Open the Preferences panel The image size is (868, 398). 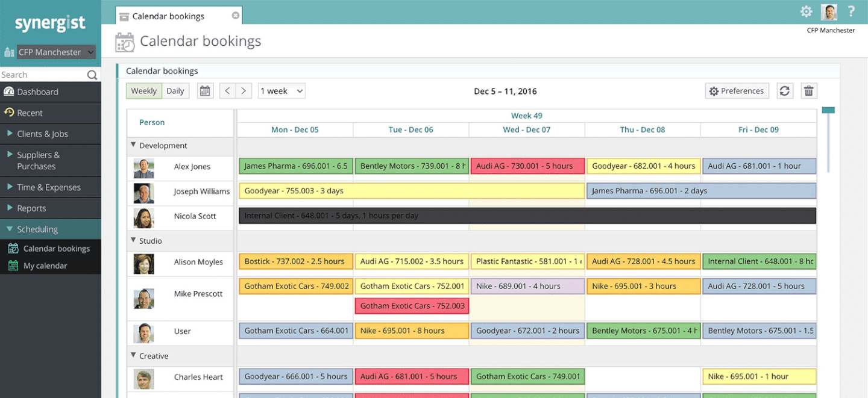click(737, 90)
